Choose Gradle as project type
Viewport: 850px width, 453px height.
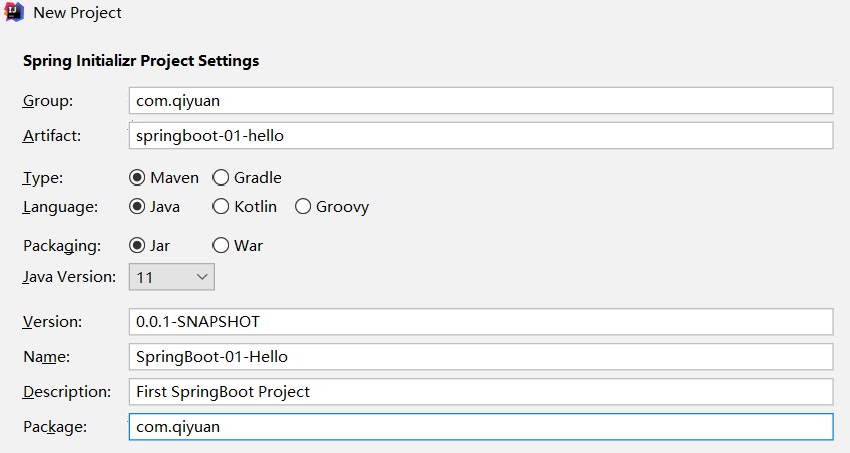point(221,178)
